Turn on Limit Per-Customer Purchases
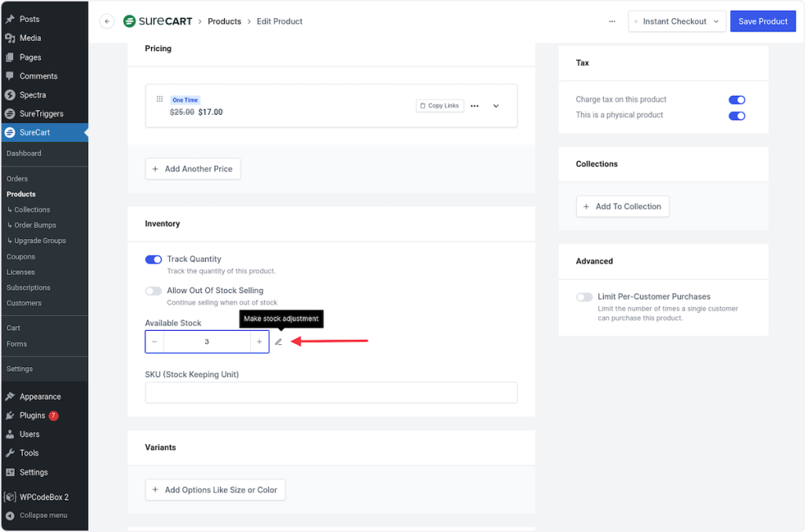805x532 pixels. click(x=584, y=297)
